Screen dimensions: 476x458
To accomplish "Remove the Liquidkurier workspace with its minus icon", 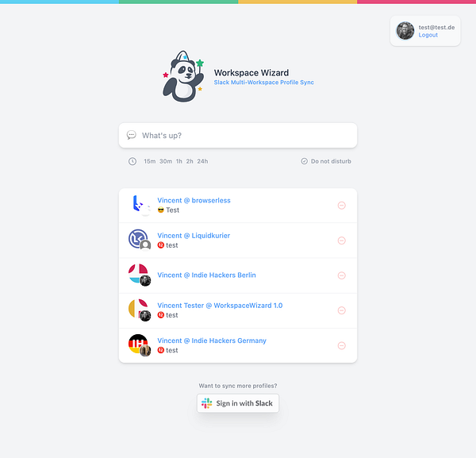I will click(341, 241).
